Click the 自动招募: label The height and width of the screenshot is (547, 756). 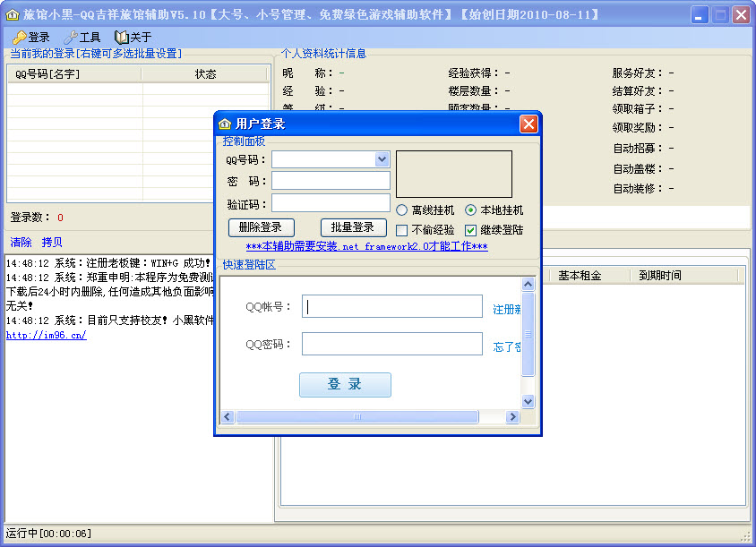(638, 148)
